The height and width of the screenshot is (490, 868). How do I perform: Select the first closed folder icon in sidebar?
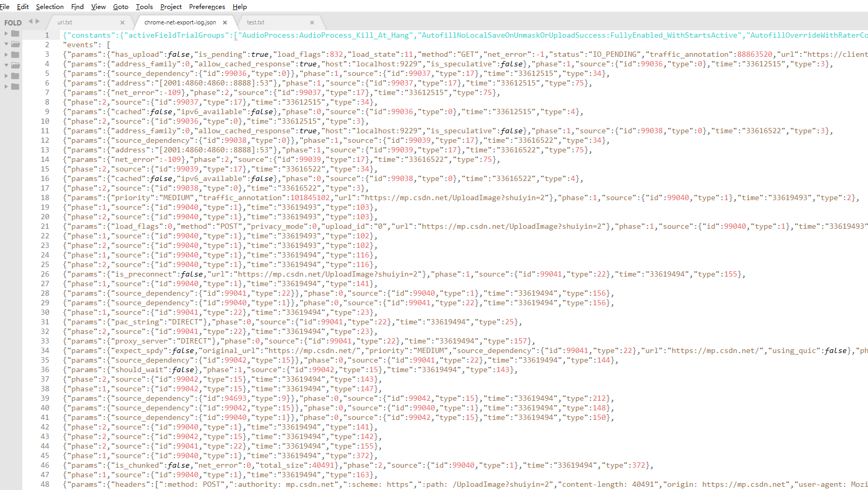15,33
